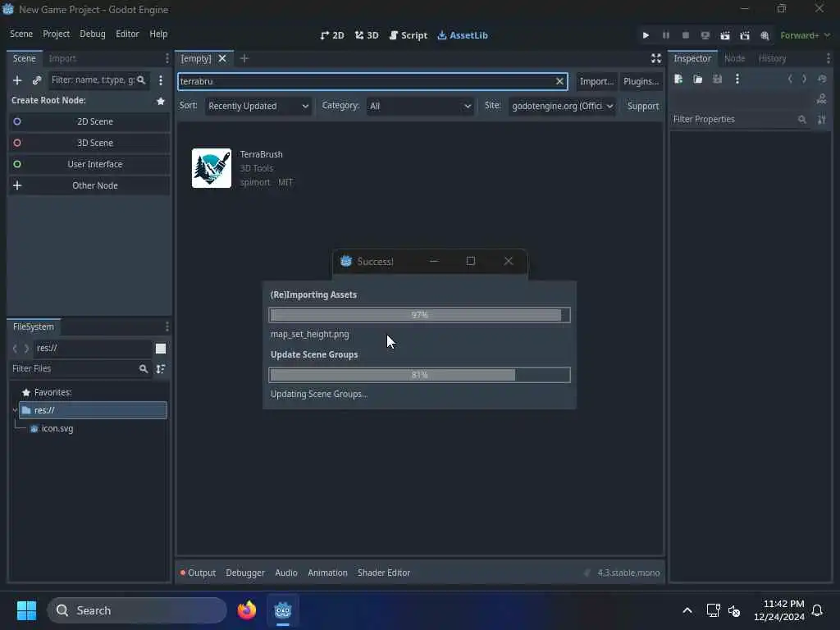
Task: Open the file sort options icon
Action: pos(161,369)
